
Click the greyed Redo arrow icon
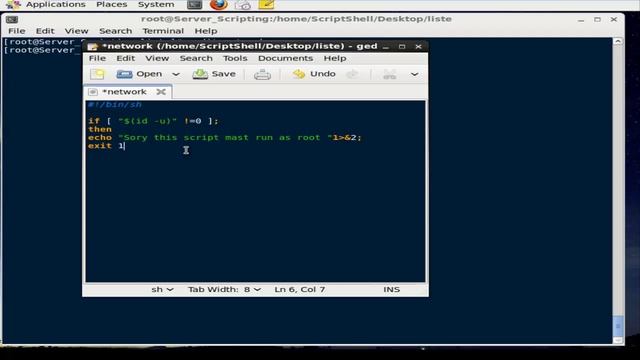pyautogui.click(x=352, y=74)
